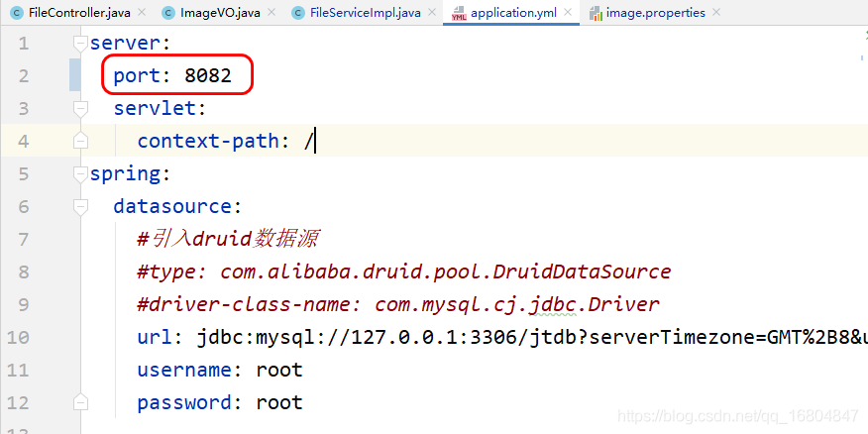Image resolution: width=868 pixels, height=434 pixels.
Task: Click line number 7 in the gutter
Action: click(x=23, y=239)
